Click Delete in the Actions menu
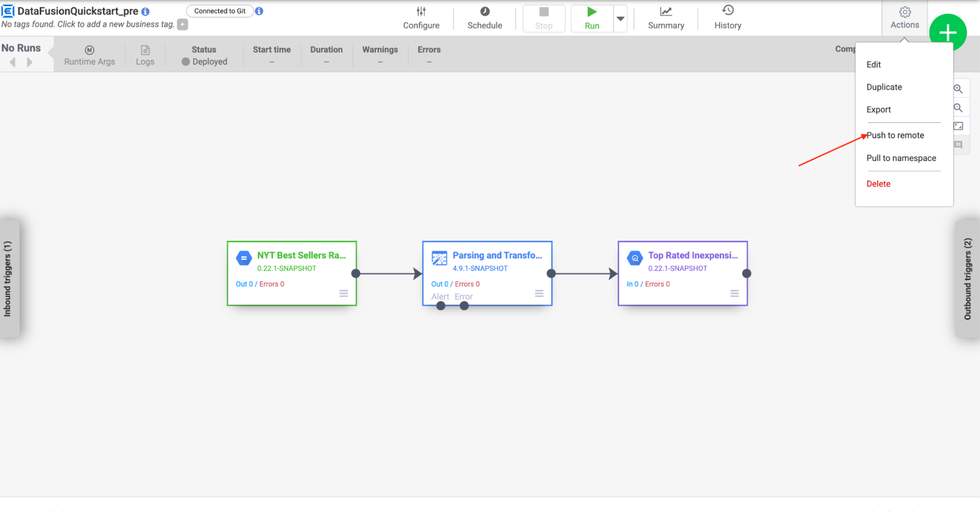980x512 pixels. click(878, 184)
